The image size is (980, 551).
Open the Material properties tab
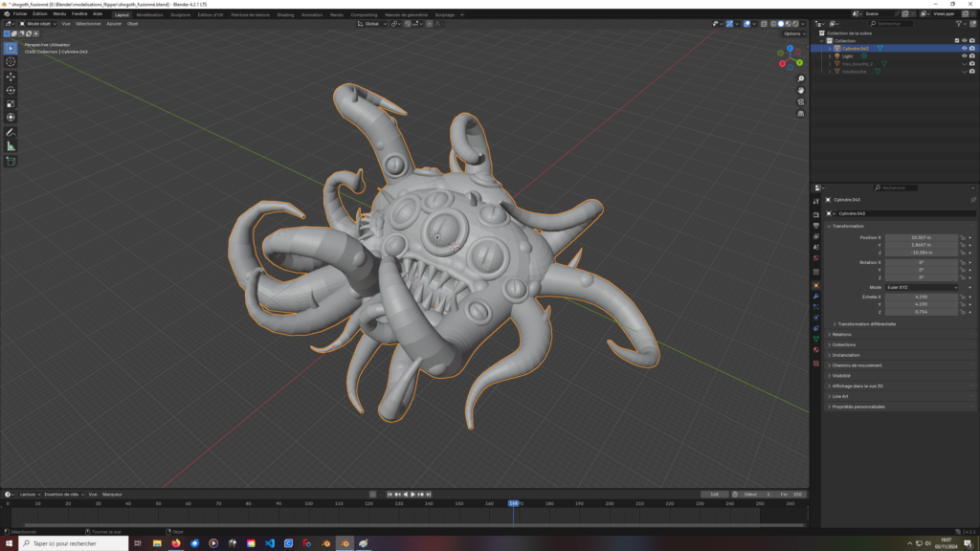click(x=816, y=350)
